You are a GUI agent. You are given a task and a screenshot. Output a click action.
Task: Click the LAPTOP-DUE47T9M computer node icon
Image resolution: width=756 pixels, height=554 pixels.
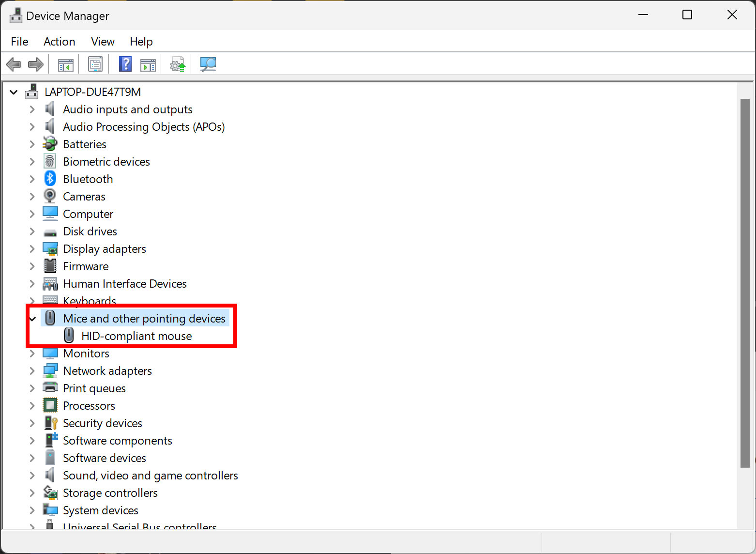click(x=32, y=92)
